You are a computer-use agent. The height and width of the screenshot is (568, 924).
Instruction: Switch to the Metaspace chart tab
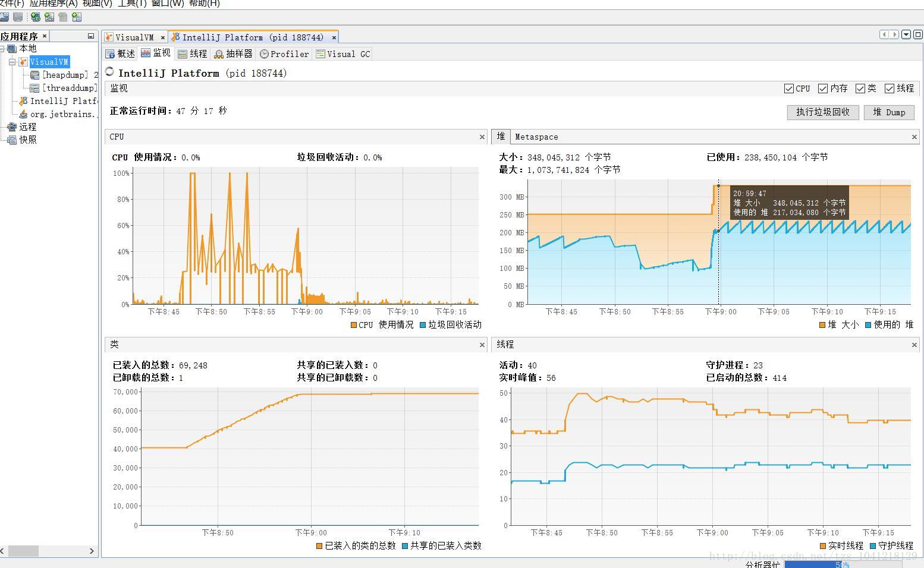coord(536,137)
